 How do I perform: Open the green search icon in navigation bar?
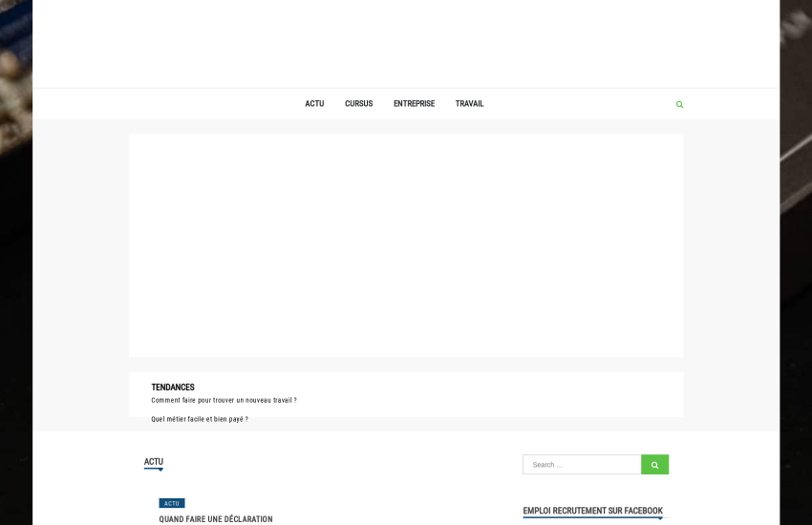pos(679,104)
